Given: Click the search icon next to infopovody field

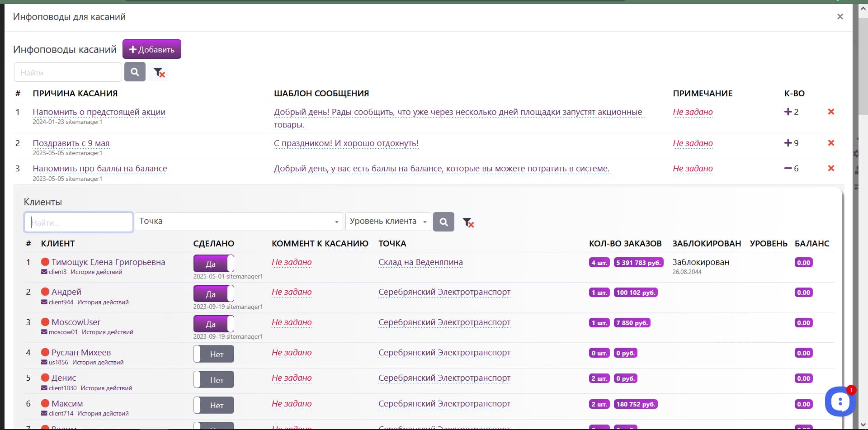Looking at the screenshot, I should (x=135, y=72).
